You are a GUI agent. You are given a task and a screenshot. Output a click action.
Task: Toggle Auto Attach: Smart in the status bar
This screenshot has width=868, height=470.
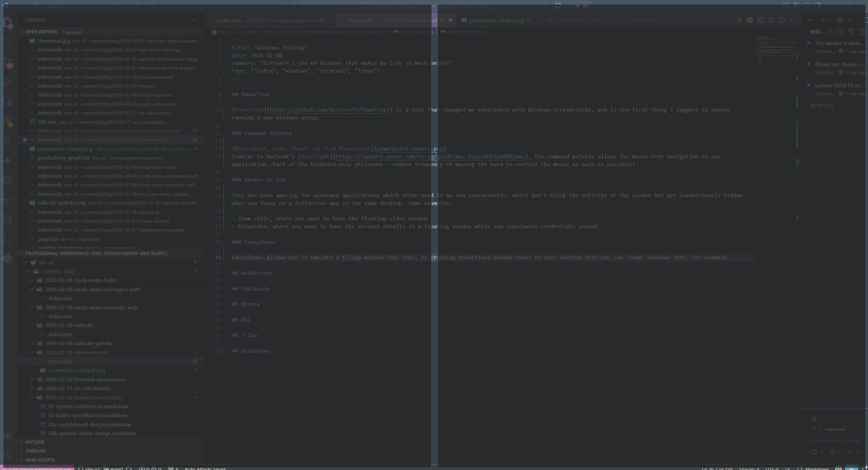pyautogui.click(x=205, y=468)
